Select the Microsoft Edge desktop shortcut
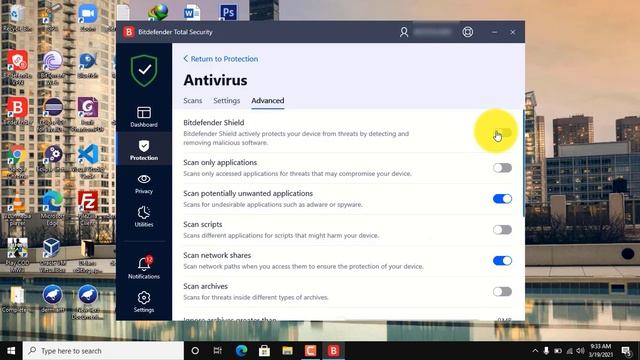Screen dimensions: 640x360 pos(52,207)
